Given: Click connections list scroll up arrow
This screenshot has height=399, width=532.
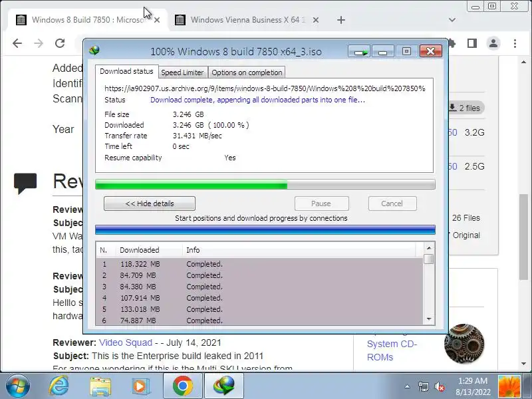Looking at the screenshot, I should point(429,248).
